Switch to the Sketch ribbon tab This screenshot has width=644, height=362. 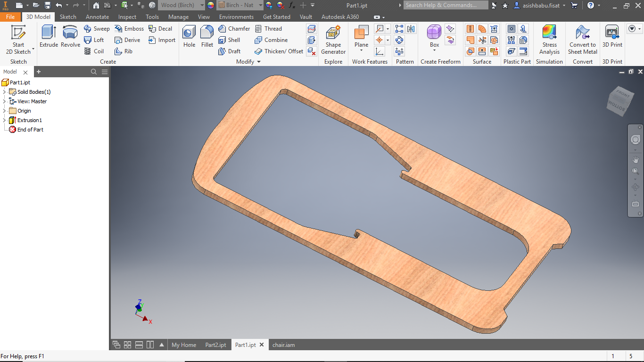click(x=68, y=17)
